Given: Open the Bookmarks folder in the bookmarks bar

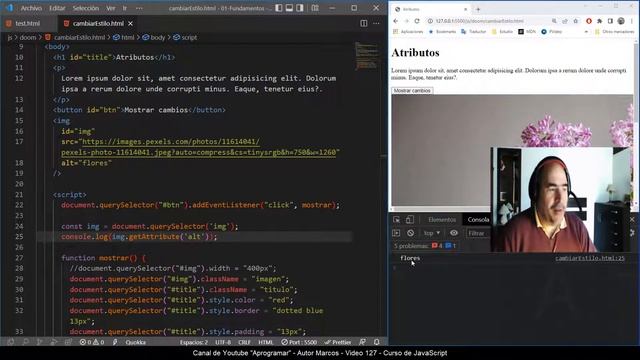Looking at the screenshot, I should tap(442, 31).
